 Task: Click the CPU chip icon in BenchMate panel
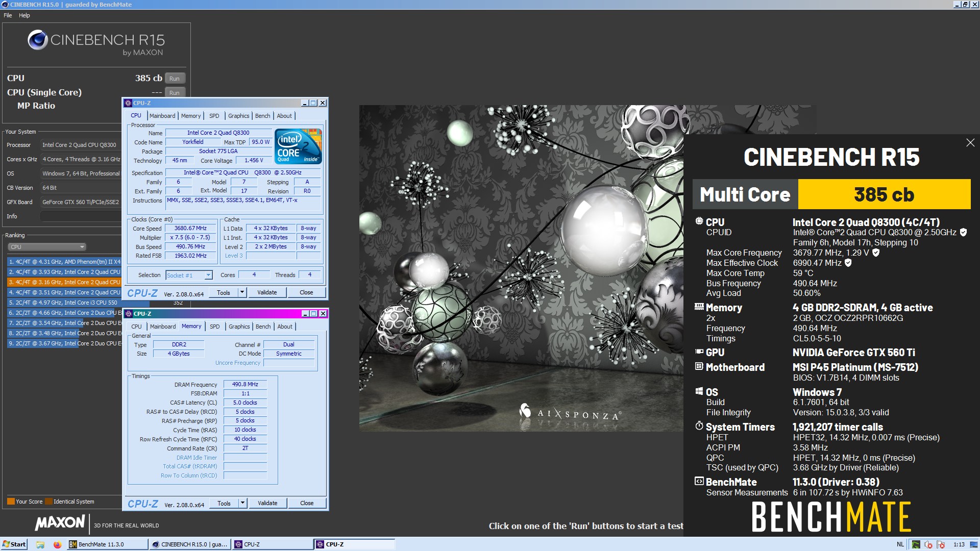point(699,221)
